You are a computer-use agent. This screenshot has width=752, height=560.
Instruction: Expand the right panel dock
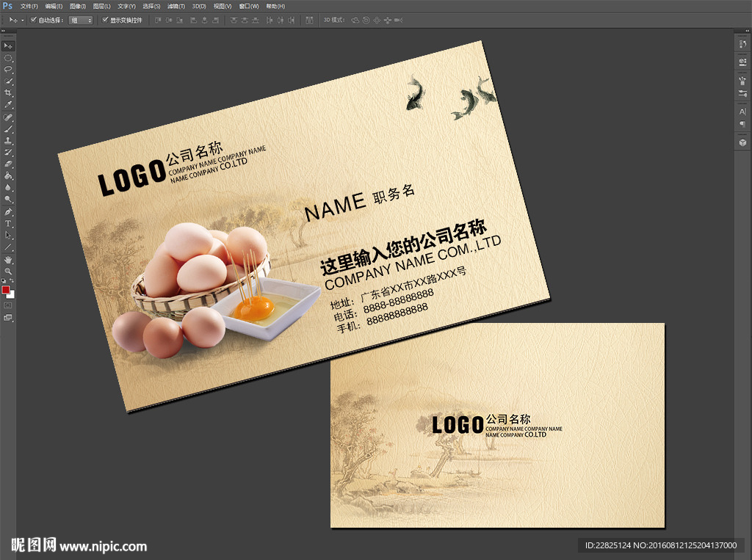(746, 31)
